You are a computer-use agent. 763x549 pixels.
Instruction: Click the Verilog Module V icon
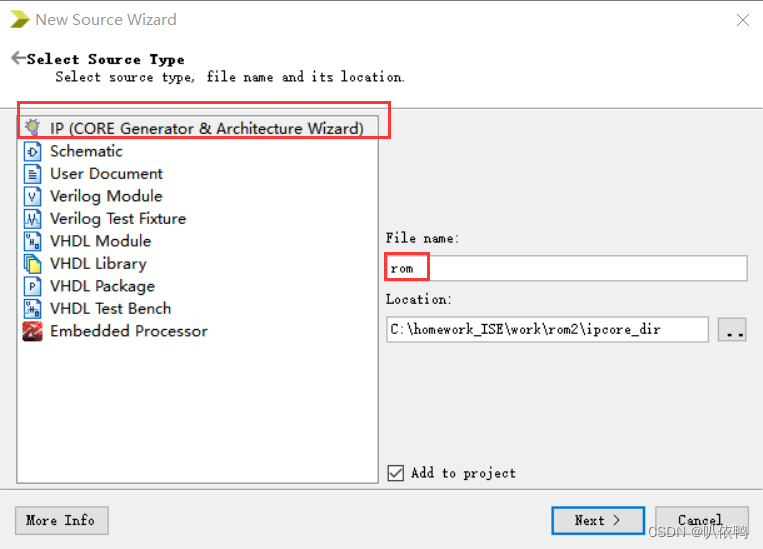coord(33,196)
